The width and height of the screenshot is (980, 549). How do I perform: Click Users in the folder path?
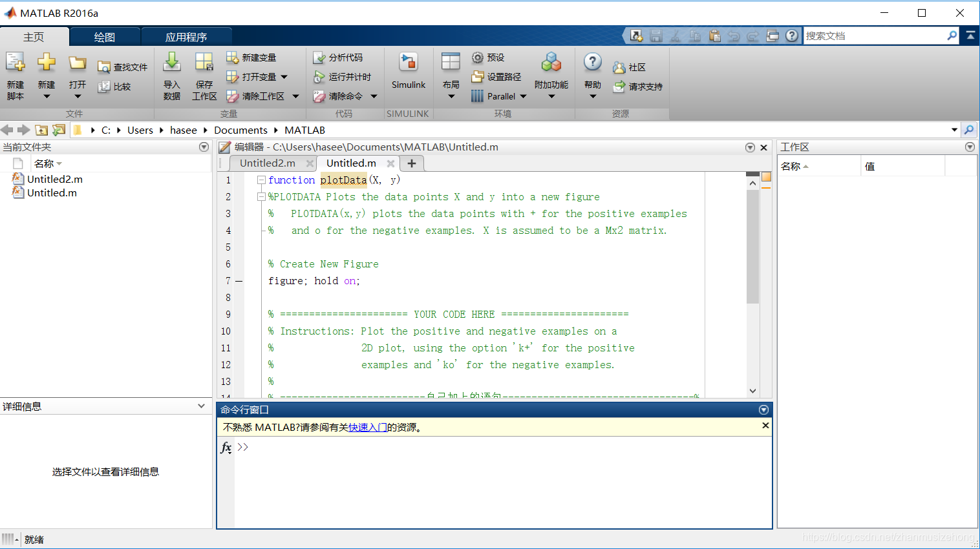[x=140, y=130]
